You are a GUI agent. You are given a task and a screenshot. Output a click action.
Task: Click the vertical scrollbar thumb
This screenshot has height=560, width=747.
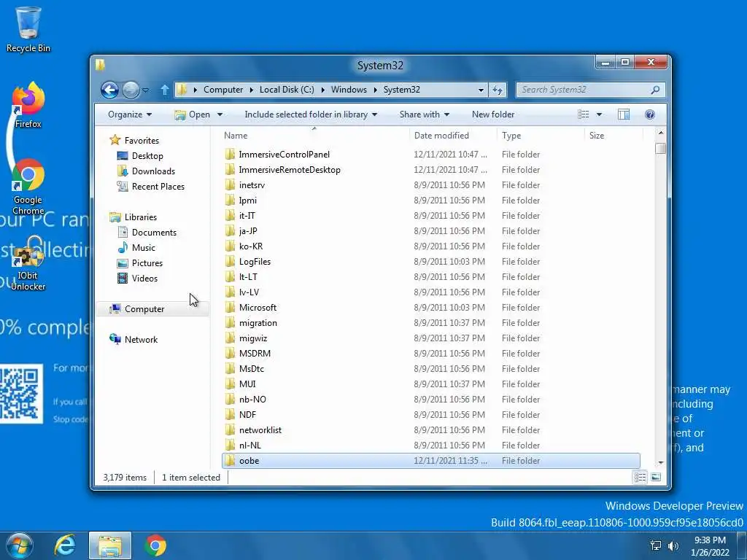coord(660,149)
